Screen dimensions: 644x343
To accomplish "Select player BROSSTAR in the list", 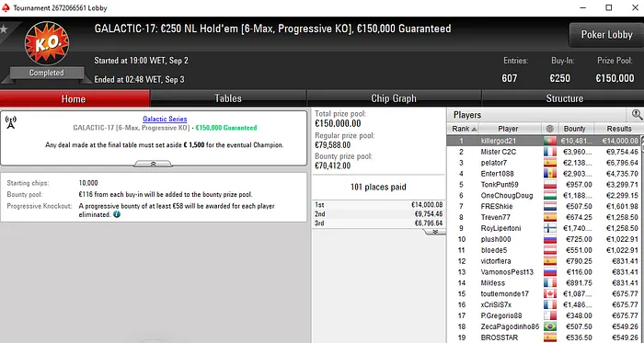I will coord(499,337).
